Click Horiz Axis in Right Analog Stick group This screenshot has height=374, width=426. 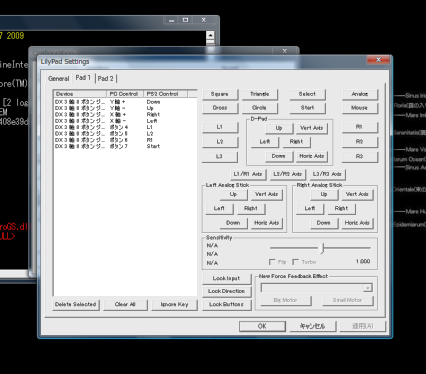[357, 223]
